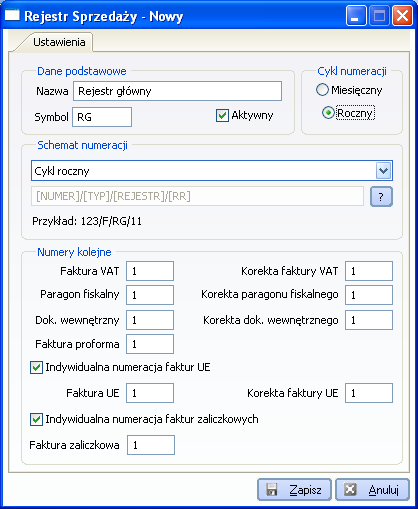Close the Rejestr Sprzedaży window
The width and height of the screenshot is (418, 509).
tap(402, 15)
